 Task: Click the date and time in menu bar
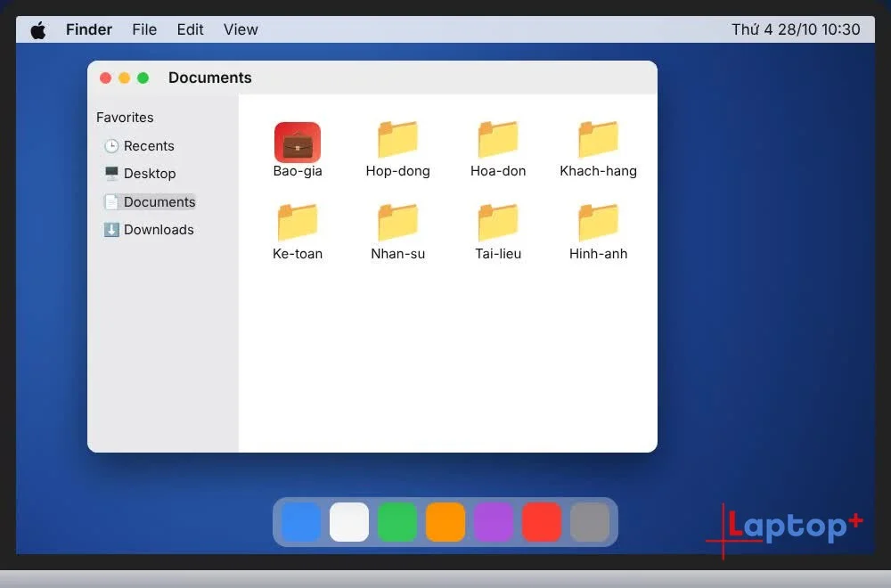click(796, 29)
